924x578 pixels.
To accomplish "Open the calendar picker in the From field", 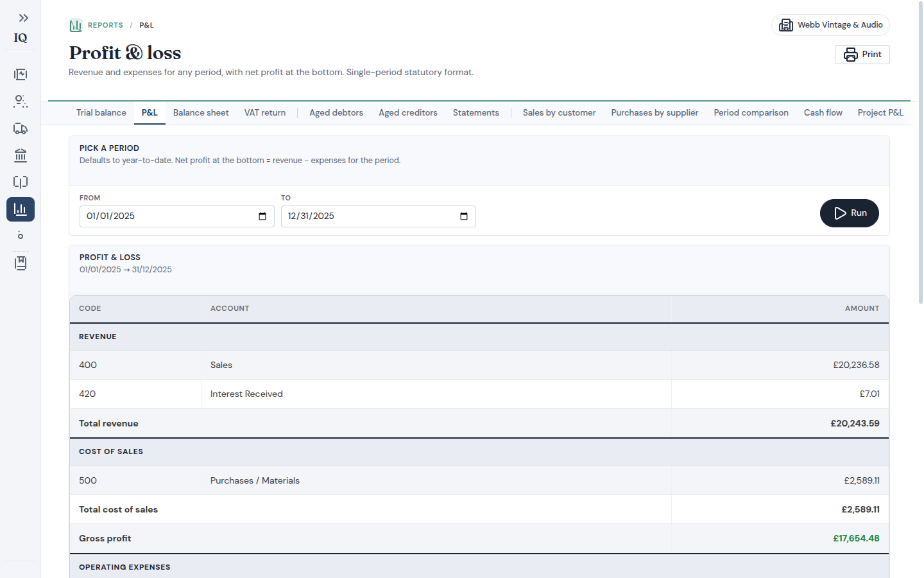I will click(x=262, y=216).
